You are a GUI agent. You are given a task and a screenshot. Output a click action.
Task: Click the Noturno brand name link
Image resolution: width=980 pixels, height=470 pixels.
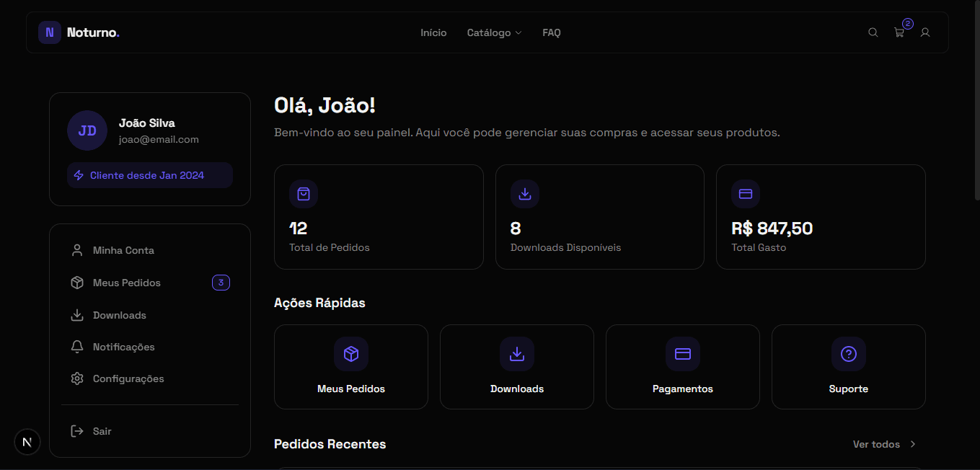coord(93,32)
